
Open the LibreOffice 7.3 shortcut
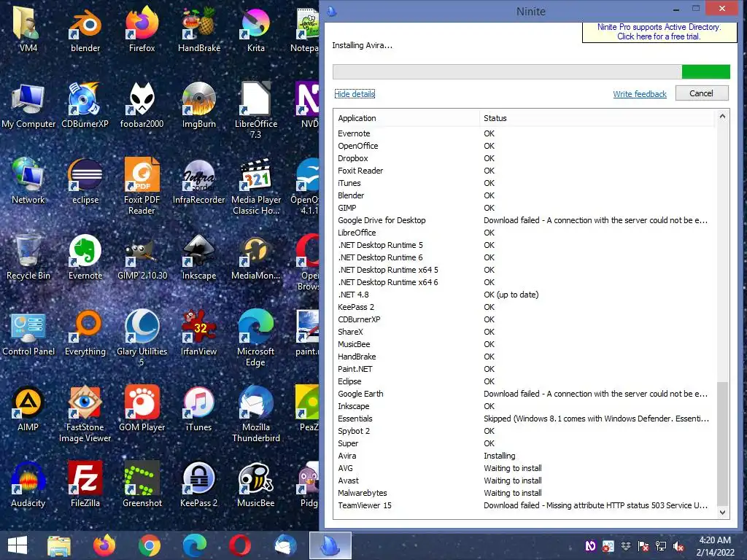(x=256, y=111)
